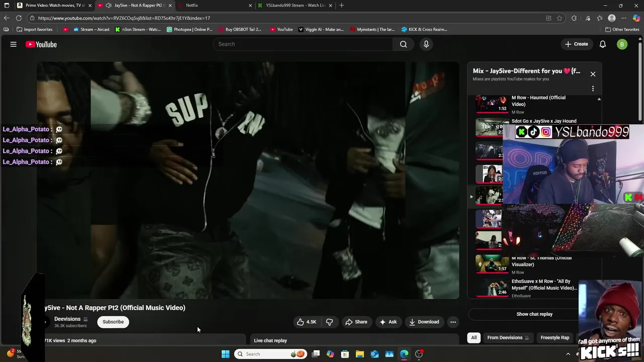Switch to the Netflix tab
This screenshot has height=362, width=644.
click(x=215, y=5)
